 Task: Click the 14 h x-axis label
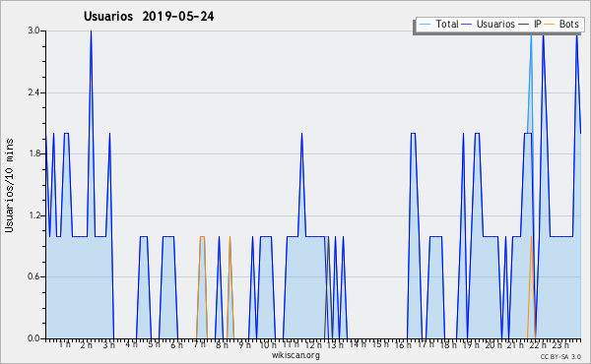(x=358, y=344)
